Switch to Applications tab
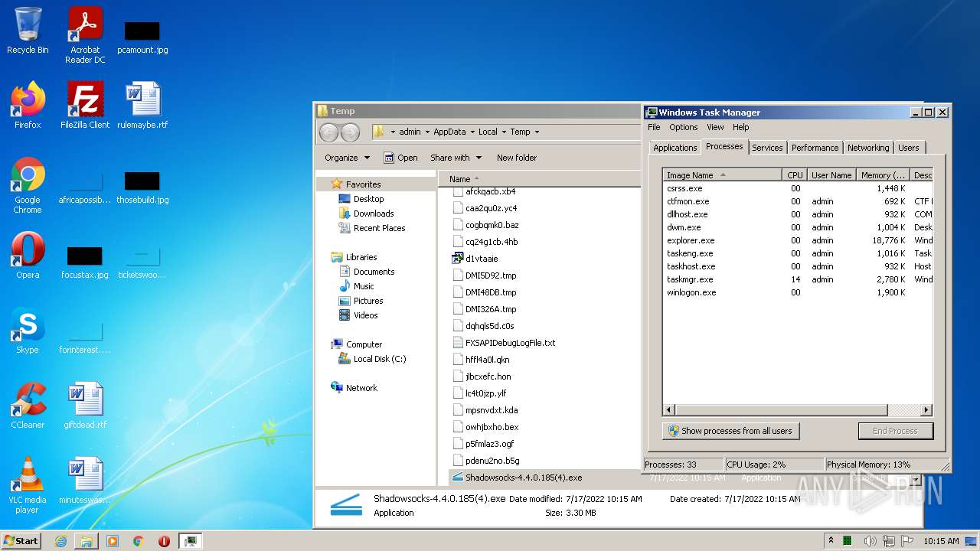 coord(675,148)
